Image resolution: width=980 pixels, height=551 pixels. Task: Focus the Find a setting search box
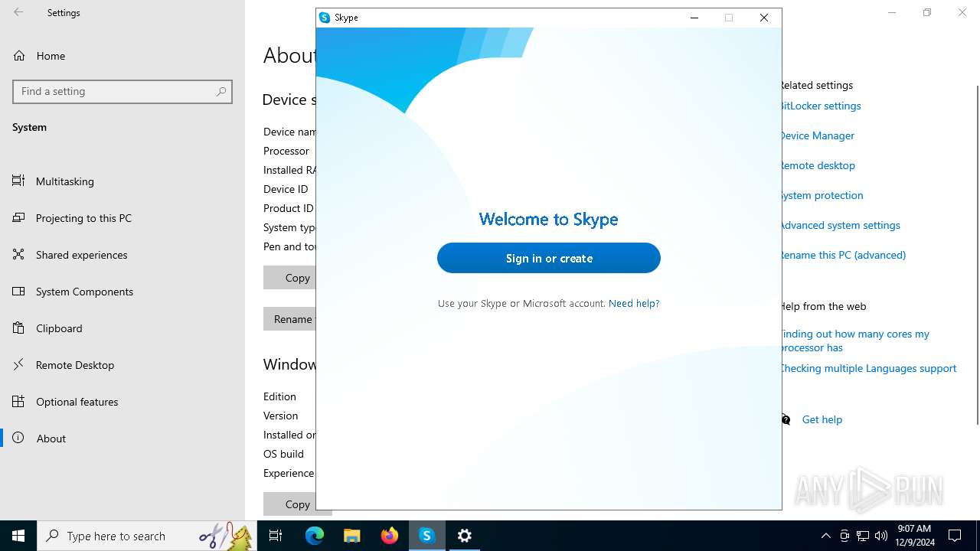122,91
